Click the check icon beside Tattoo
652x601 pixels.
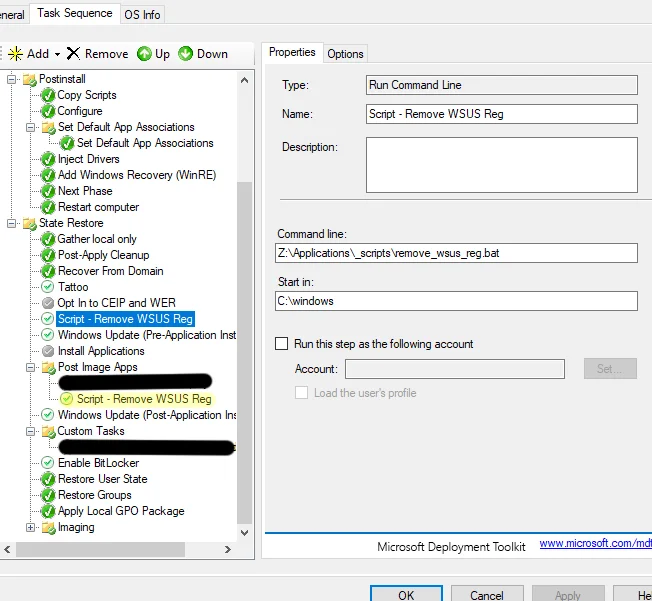48,287
